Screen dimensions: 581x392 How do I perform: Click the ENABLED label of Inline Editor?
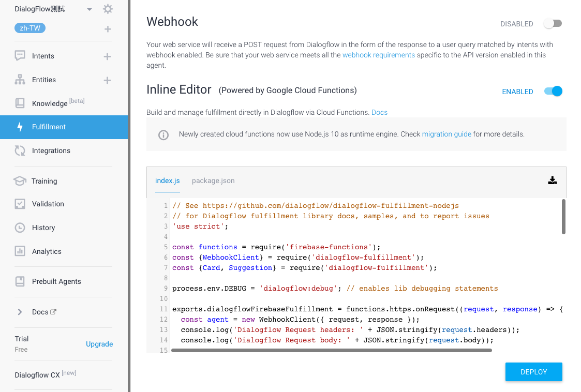pyautogui.click(x=517, y=92)
